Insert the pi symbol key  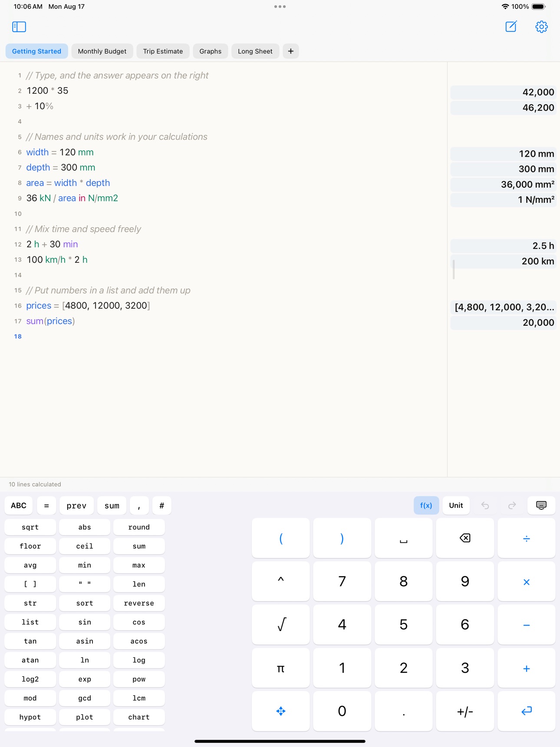click(281, 668)
